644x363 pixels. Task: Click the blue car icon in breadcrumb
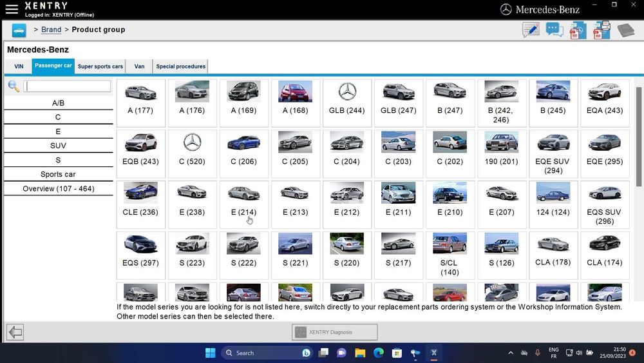[19, 30]
